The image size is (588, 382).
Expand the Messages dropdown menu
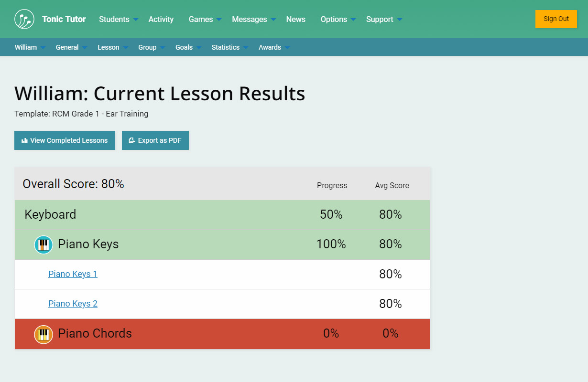(253, 20)
